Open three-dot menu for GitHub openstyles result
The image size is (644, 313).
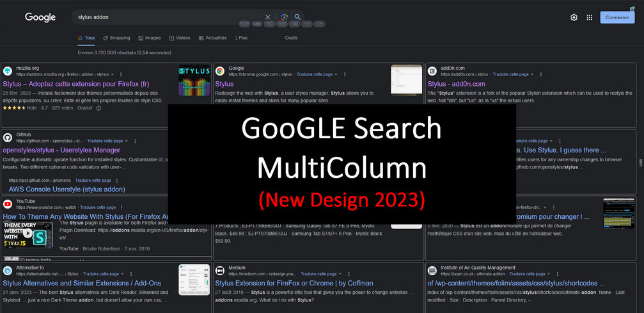[135, 141]
